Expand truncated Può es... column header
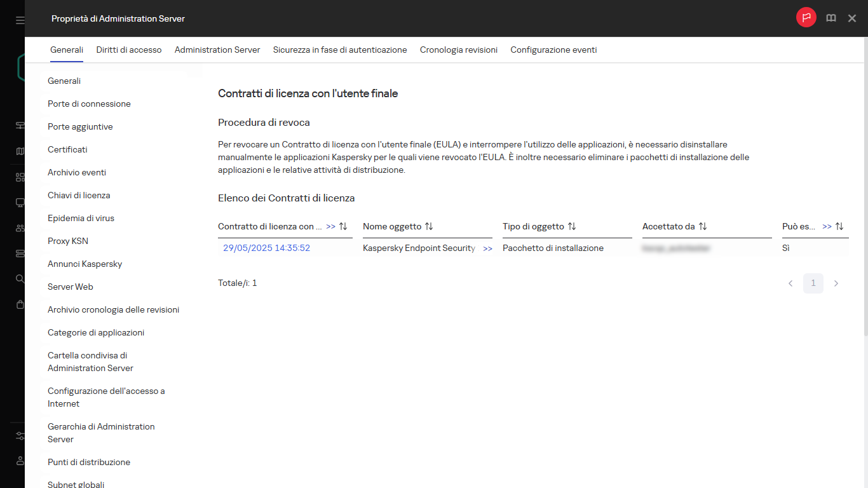The image size is (868, 488). tap(827, 227)
